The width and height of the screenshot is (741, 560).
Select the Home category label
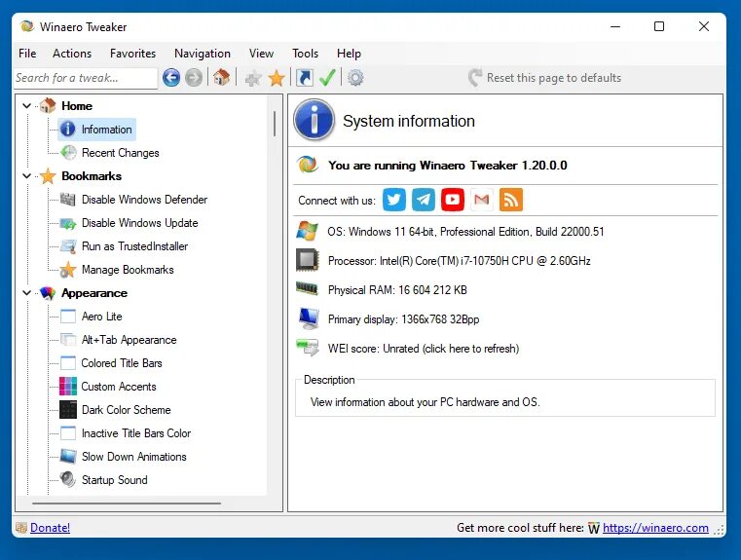coord(77,106)
